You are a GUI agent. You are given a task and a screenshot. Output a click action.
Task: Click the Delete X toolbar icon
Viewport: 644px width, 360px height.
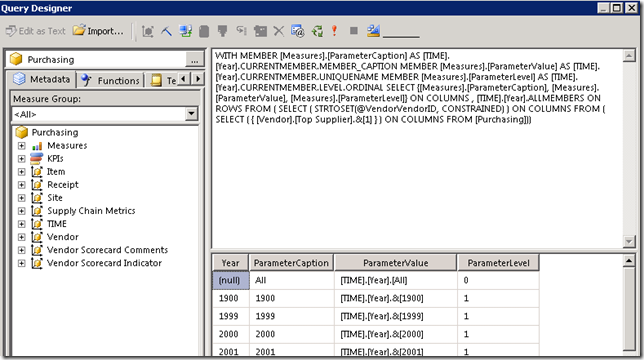[x=279, y=31]
